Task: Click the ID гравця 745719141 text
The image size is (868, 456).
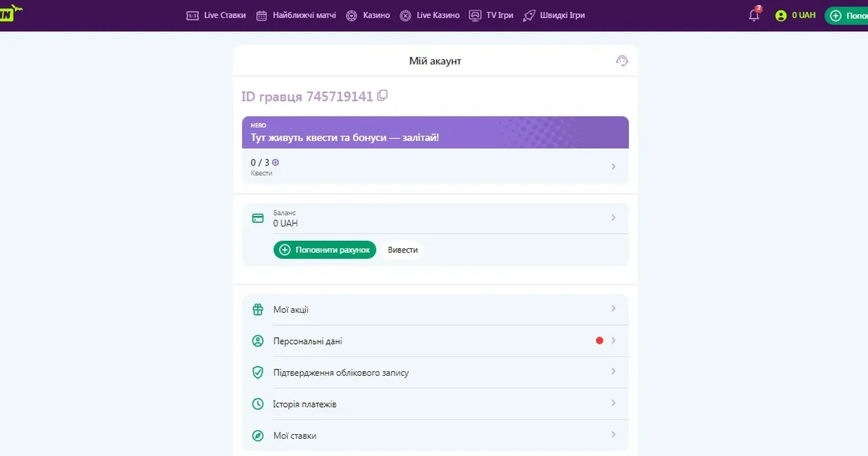Action: (307, 96)
